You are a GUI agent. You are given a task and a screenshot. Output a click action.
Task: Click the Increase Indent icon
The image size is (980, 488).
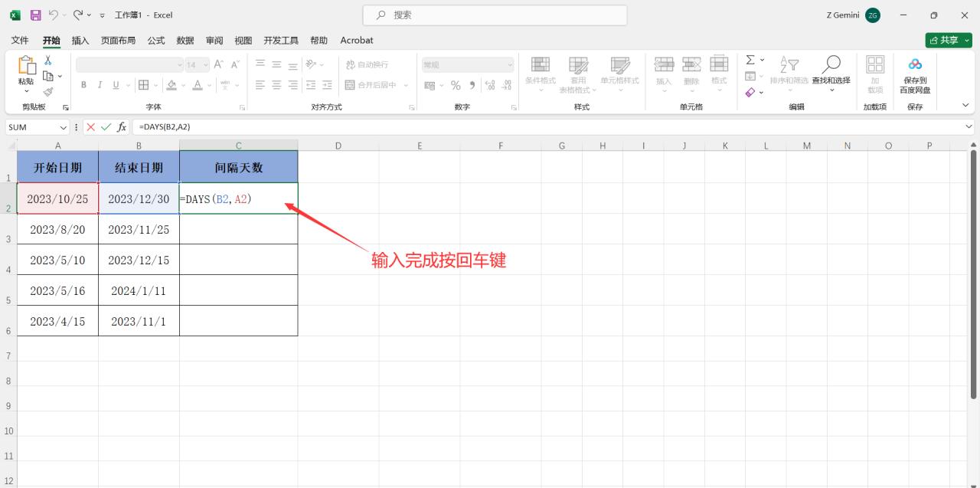327,85
